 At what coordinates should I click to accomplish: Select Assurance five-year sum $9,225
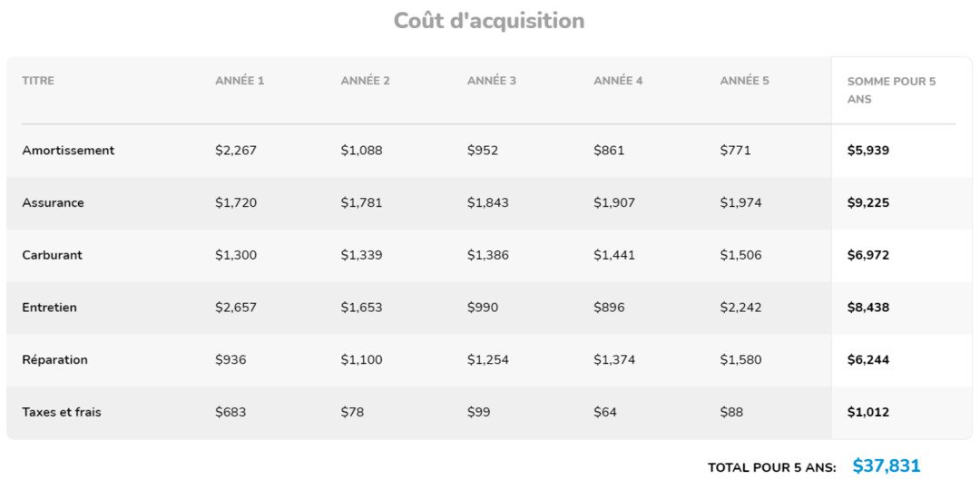[x=867, y=203]
